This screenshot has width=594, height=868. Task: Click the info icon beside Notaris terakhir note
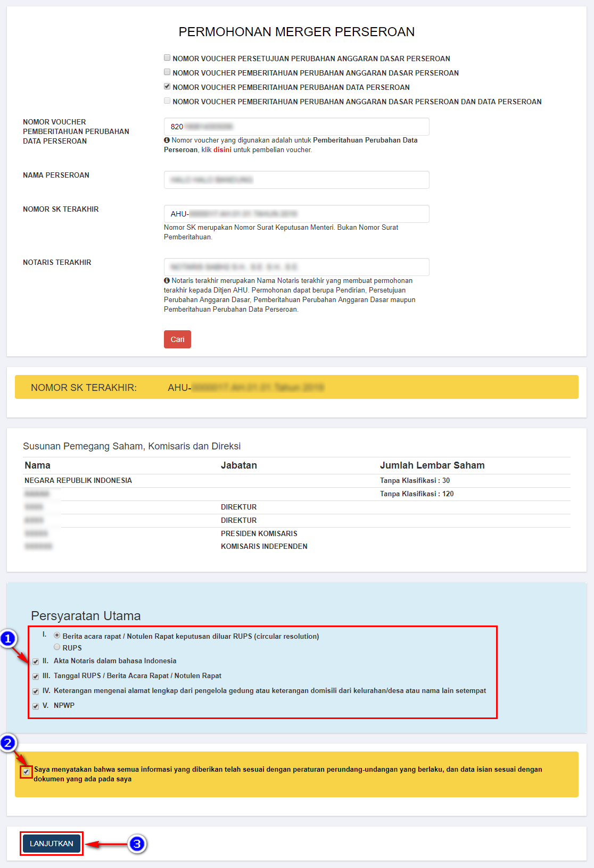167,281
